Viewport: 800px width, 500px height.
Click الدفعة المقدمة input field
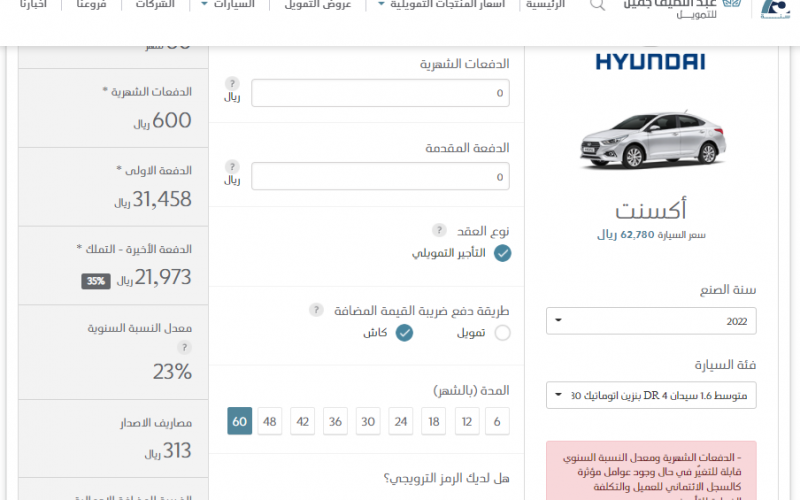[380, 176]
